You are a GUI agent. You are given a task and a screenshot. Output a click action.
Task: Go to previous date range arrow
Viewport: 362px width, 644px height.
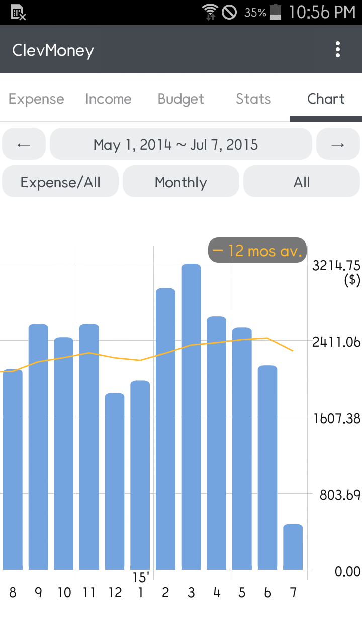24,144
